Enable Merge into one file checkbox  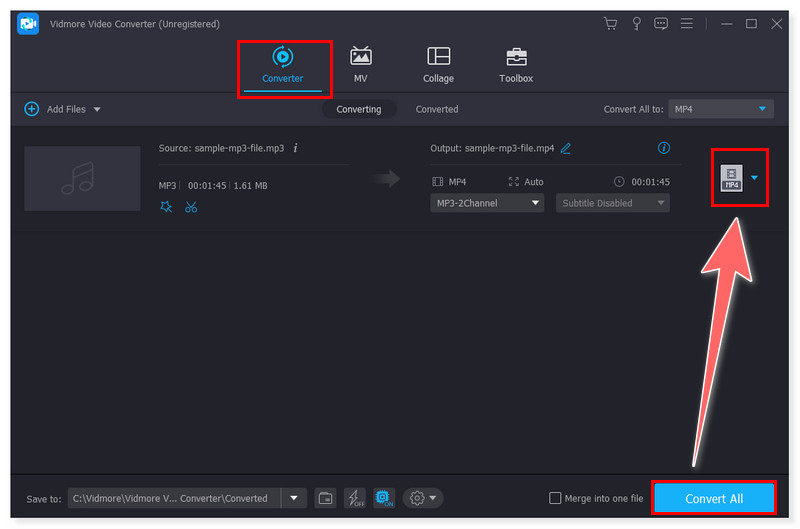coord(556,498)
